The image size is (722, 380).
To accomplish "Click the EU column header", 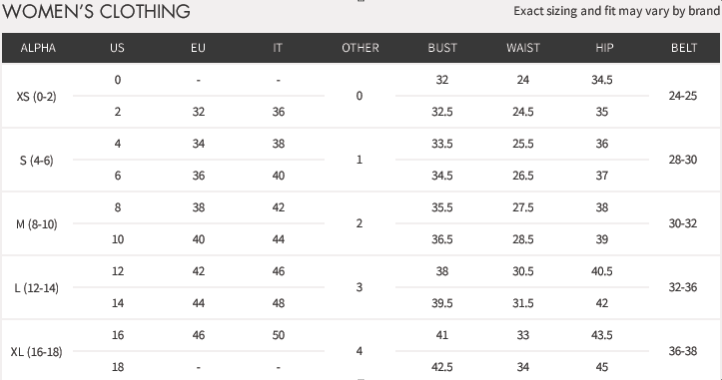I will coord(198,48).
